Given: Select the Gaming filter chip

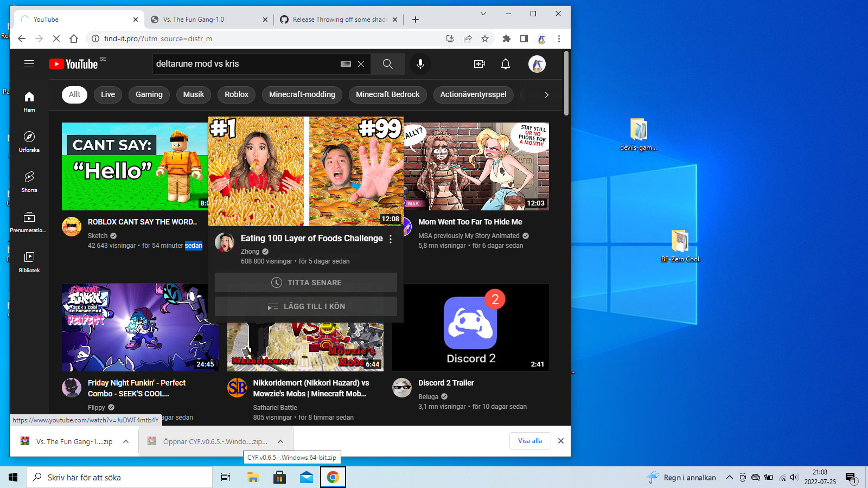Looking at the screenshot, I should coord(149,94).
